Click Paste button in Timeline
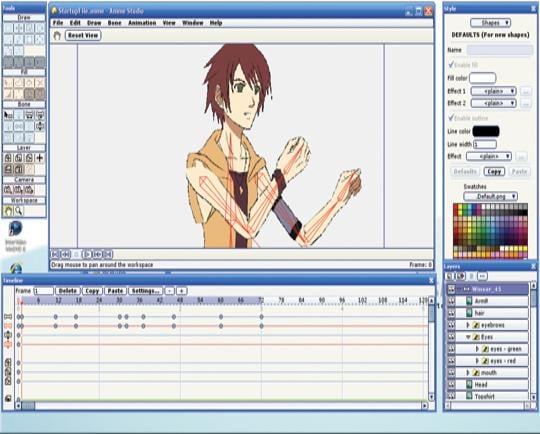 (x=115, y=291)
